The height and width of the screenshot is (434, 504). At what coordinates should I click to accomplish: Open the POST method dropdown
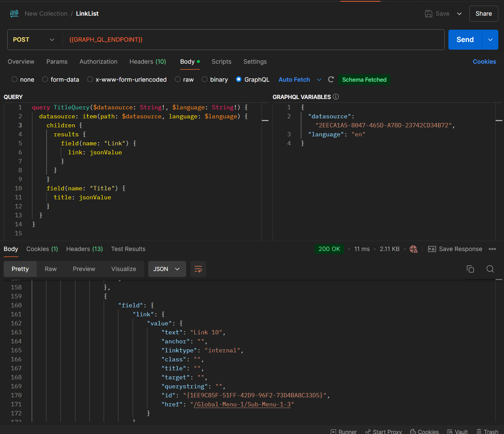pos(34,40)
